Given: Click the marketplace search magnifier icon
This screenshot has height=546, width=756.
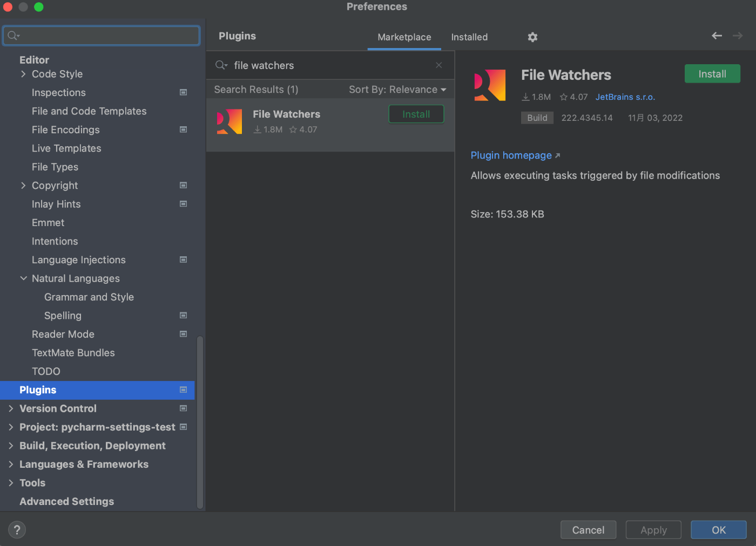Looking at the screenshot, I should click(x=221, y=65).
